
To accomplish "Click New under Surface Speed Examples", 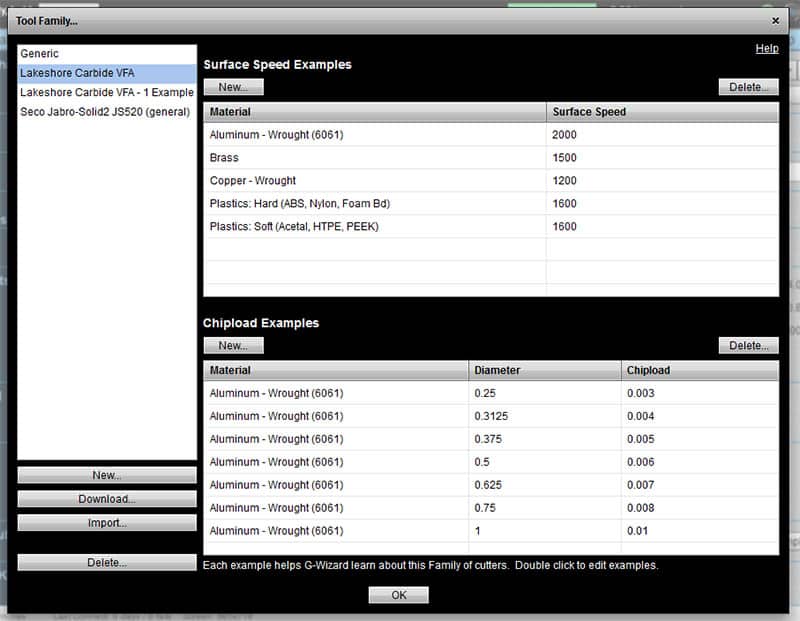I will coord(233,86).
